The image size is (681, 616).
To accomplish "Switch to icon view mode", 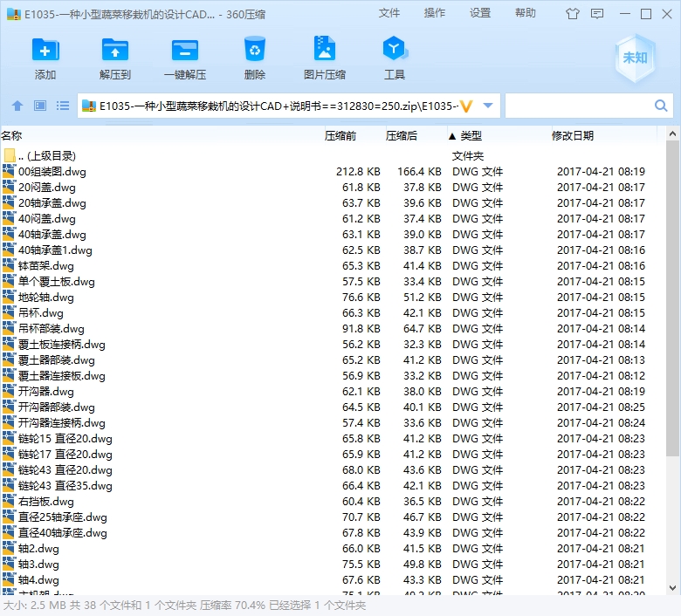I will click(x=40, y=106).
